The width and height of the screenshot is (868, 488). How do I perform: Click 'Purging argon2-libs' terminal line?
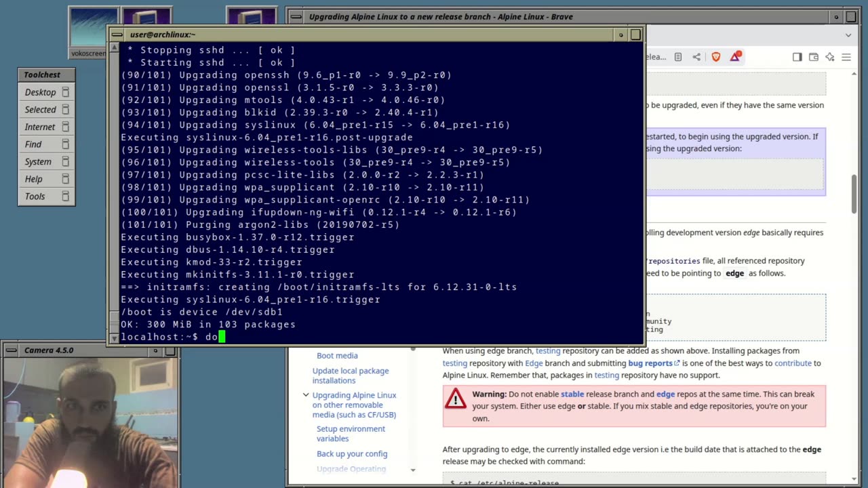coord(260,225)
